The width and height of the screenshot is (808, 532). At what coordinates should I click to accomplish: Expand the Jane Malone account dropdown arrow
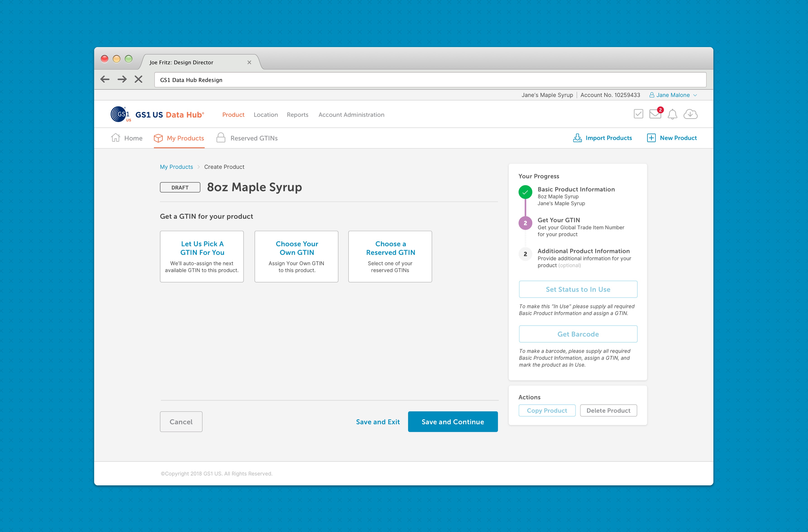click(x=695, y=95)
